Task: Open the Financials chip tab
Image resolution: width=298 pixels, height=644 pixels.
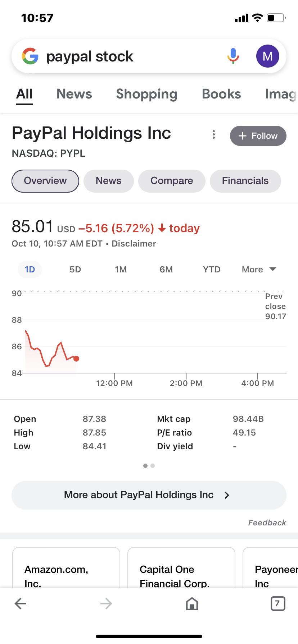Action: click(x=245, y=181)
